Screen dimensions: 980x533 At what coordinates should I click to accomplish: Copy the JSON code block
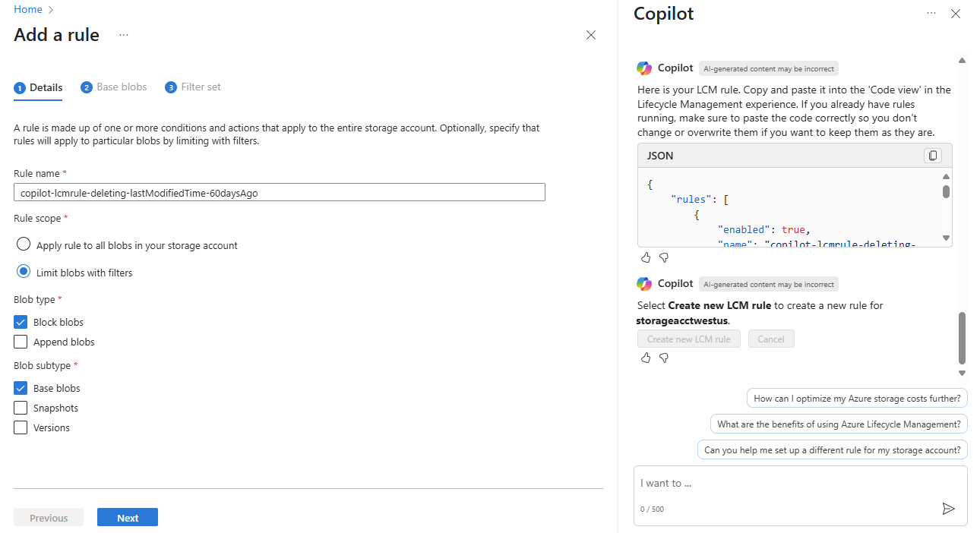933,156
